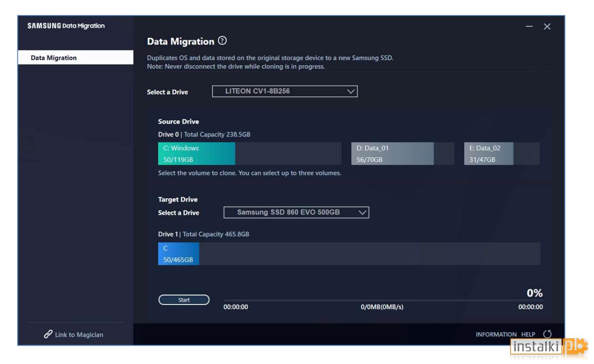Click the unused free space of target drive

point(370,254)
